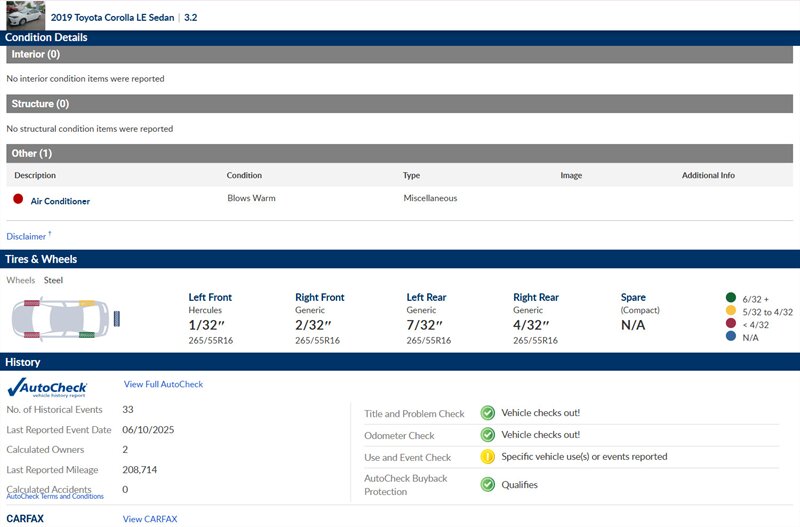Click the AutoCheck logo icon
This screenshot has width=800, height=527.
47,387
